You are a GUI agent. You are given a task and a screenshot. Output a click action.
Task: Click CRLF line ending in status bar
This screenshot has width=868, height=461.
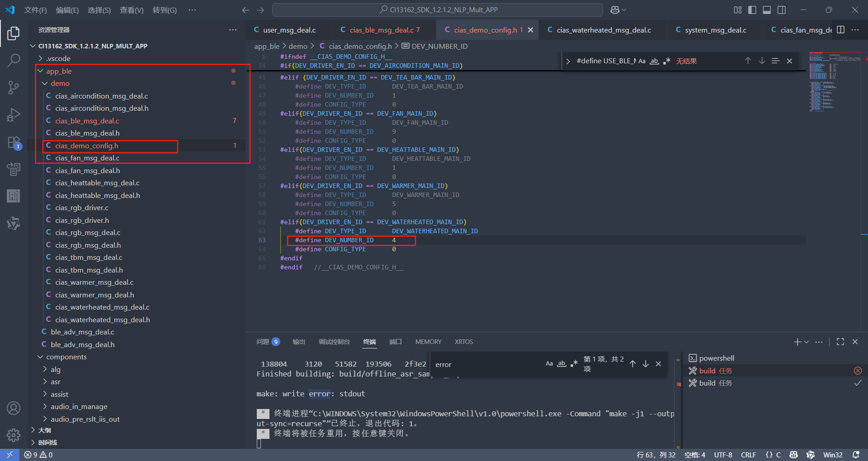pos(748,455)
